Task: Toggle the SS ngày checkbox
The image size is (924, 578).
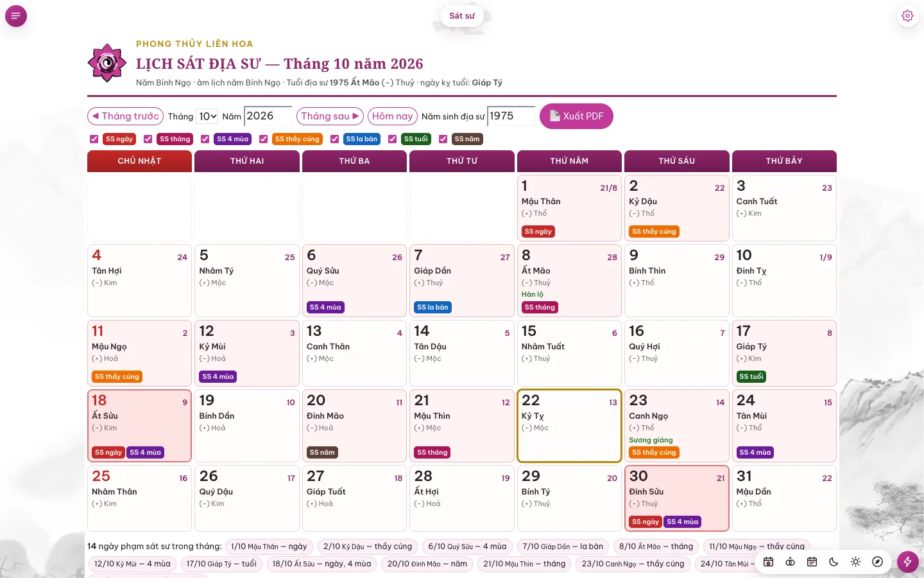Action: coord(94,139)
